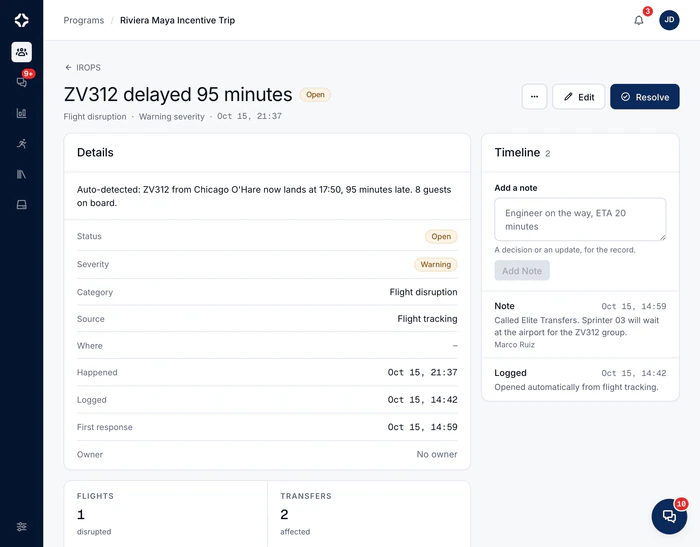This screenshot has width=700, height=547.
Task: Open the books library icon in sidebar
Action: pos(21,174)
